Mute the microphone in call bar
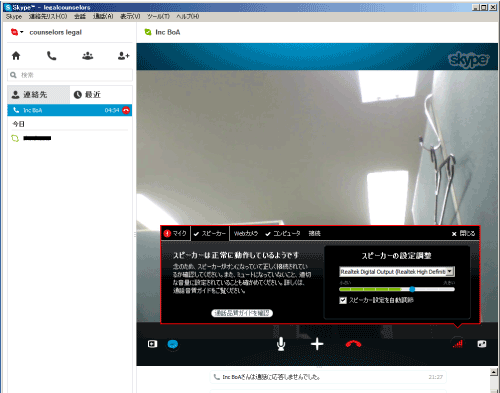500x393 pixels. 281,344
